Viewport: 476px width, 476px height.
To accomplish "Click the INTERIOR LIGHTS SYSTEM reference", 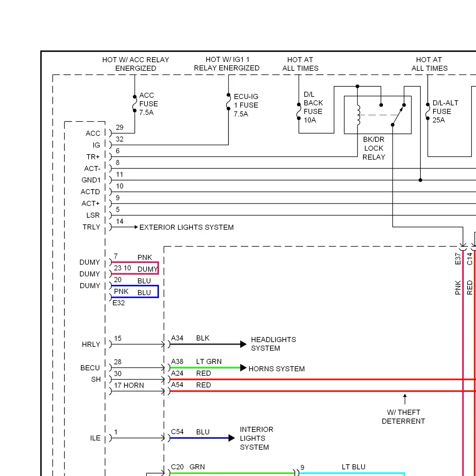I will (256, 438).
